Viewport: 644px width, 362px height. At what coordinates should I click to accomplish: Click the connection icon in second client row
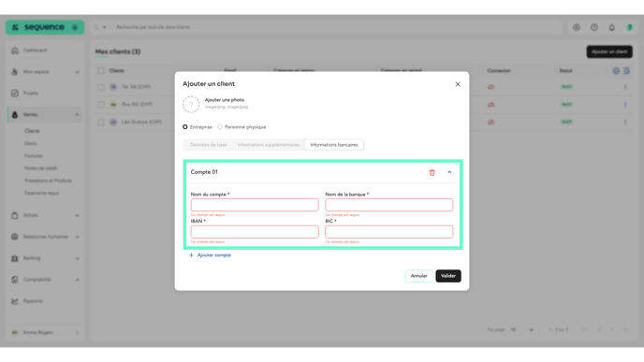coord(490,105)
